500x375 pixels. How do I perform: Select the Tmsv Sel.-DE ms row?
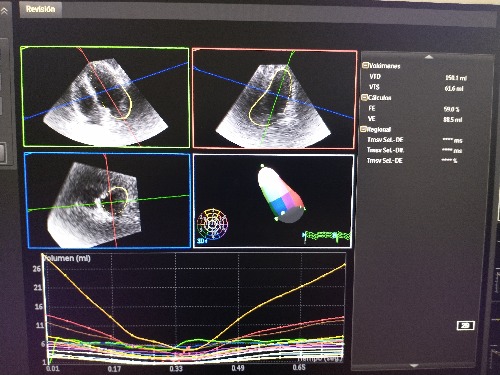[415, 140]
